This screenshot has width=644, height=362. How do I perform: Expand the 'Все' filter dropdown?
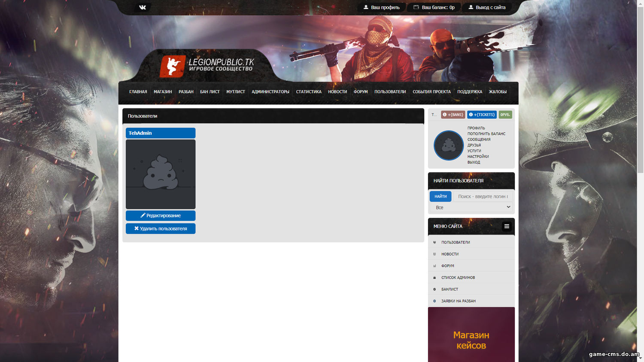(471, 207)
